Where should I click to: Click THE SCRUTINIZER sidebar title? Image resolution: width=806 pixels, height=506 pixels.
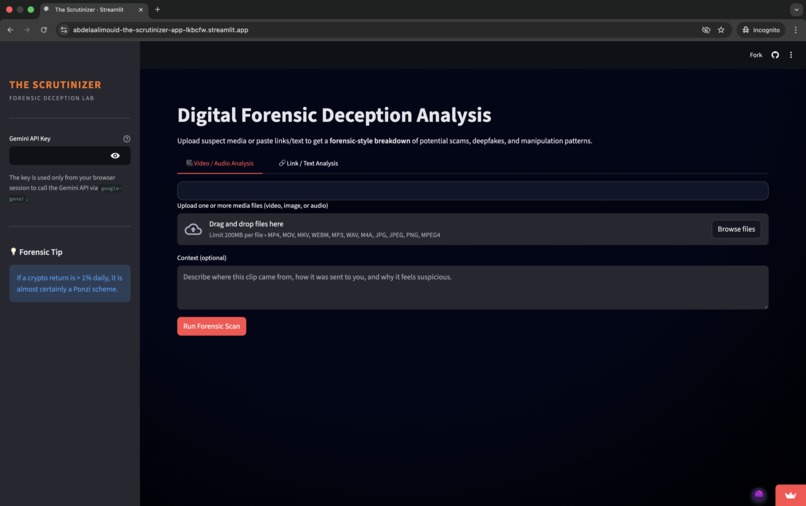(55, 85)
